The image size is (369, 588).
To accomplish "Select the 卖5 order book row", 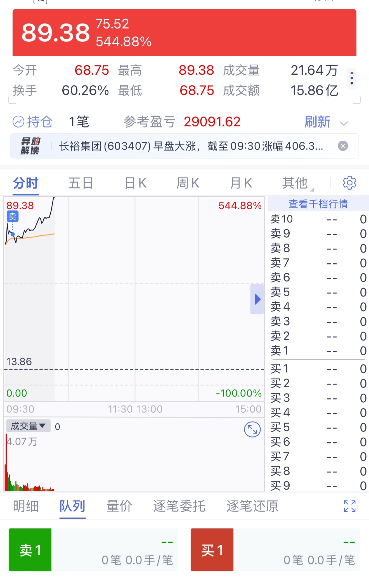I will [318, 292].
